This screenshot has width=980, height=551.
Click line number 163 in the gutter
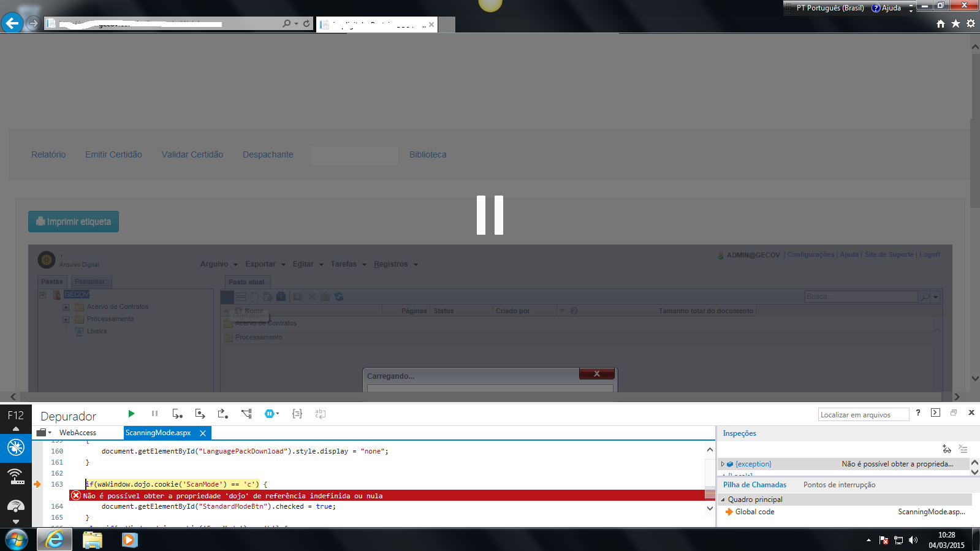point(57,484)
